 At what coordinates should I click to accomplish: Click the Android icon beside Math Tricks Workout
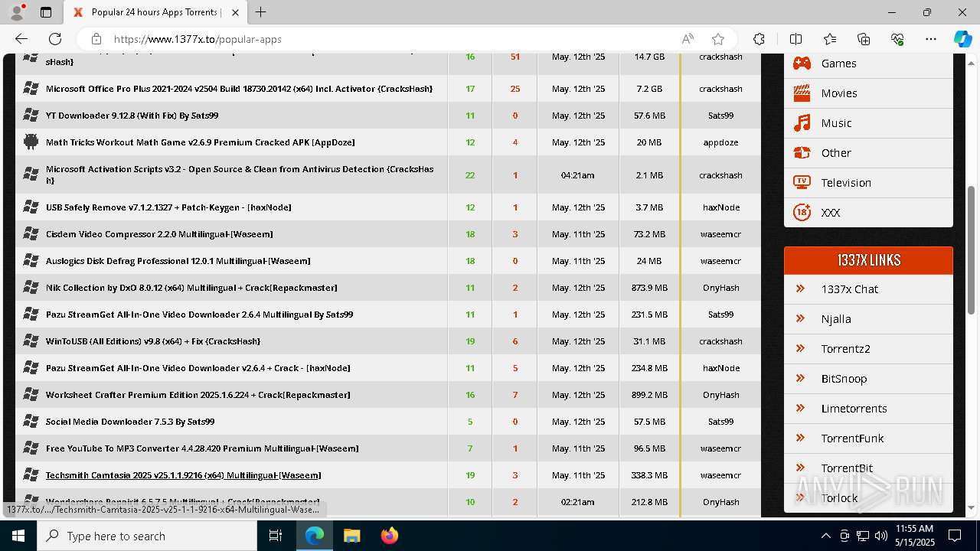[x=31, y=142]
